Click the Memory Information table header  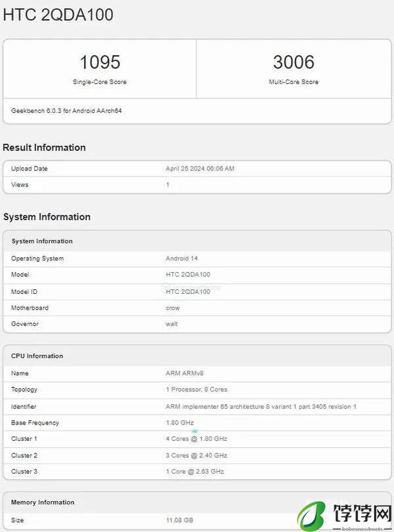(x=43, y=502)
